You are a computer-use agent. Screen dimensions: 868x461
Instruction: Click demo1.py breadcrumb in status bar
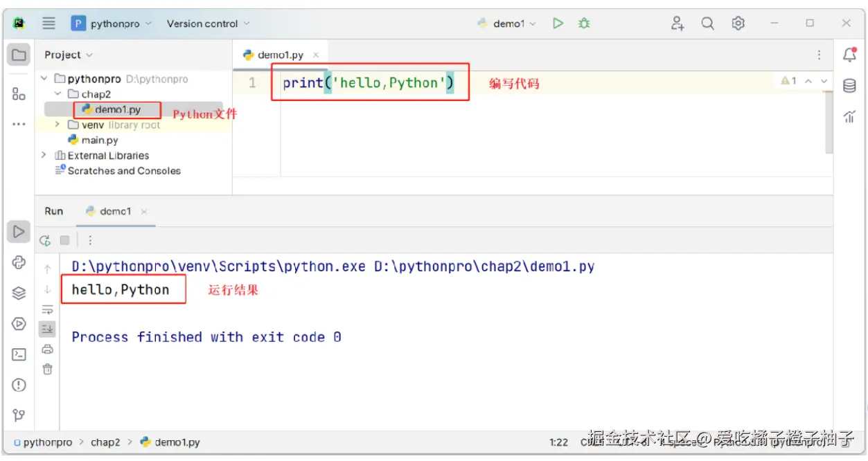(x=170, y=442)
